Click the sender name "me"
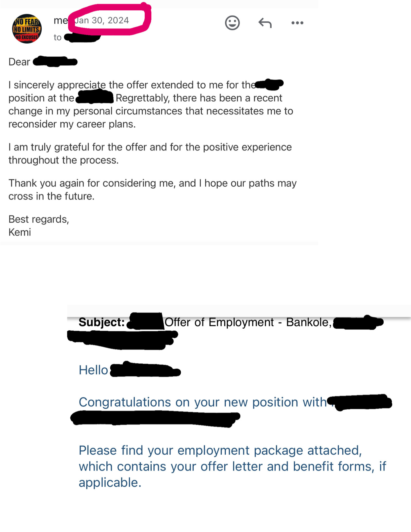 click(60, 20)
